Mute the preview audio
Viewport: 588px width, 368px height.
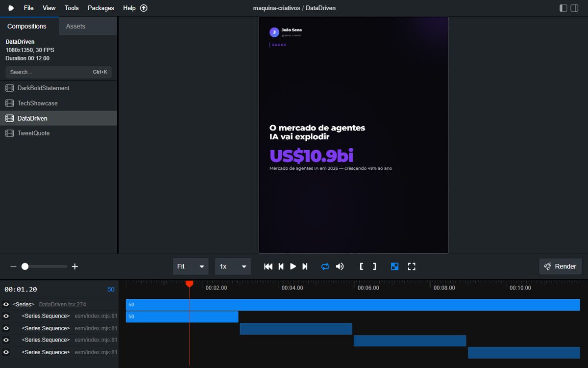340,266
